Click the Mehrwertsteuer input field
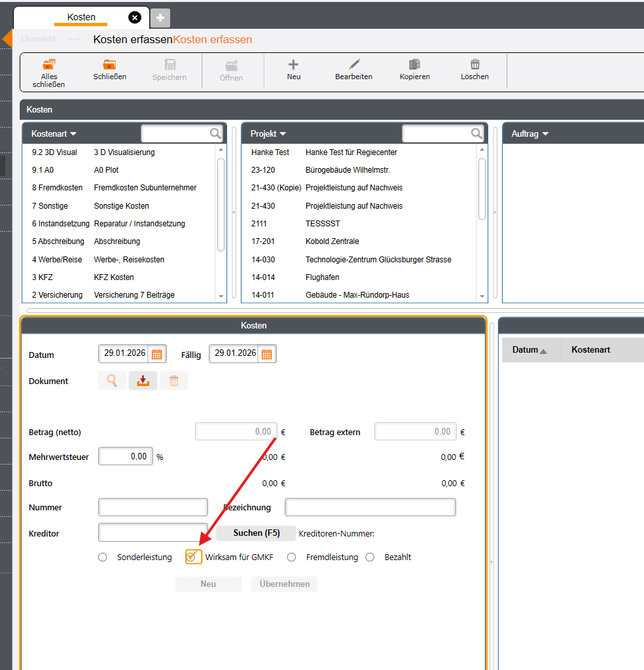The image size is (644, 670). point(125,457)
